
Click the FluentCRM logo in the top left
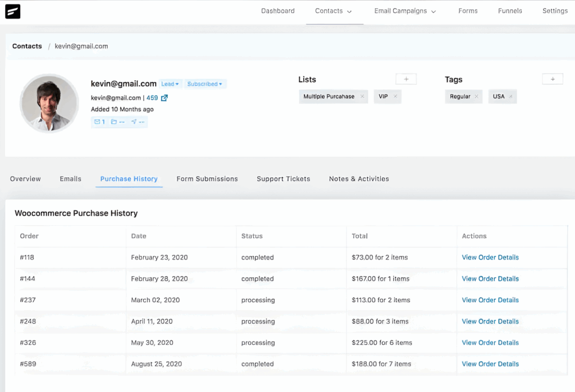pyautogui.click(x=12, y=11)
